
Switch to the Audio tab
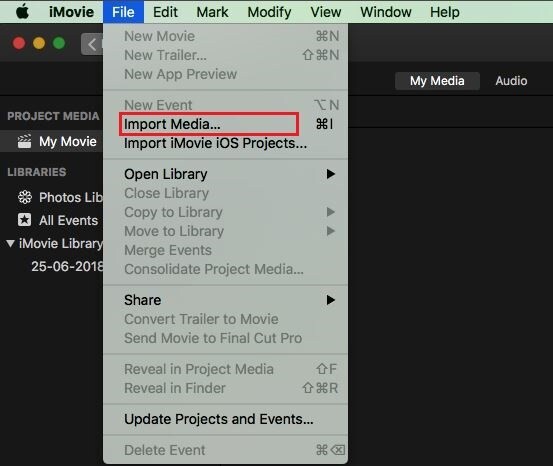(x=511, y=81)
